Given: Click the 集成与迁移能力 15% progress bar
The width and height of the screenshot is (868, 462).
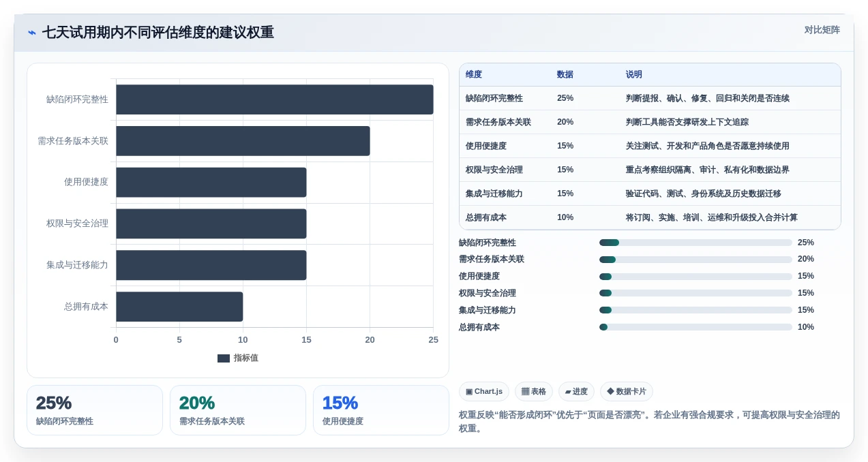Looking at the screenshot, I should (695, 310).
